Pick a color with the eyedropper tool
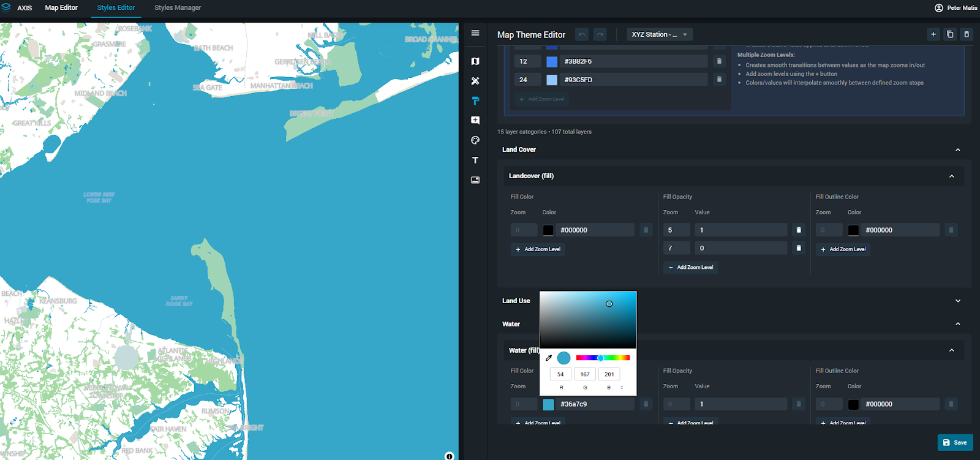Viewport: 980px width, 460px height. [x=549, y=358]
